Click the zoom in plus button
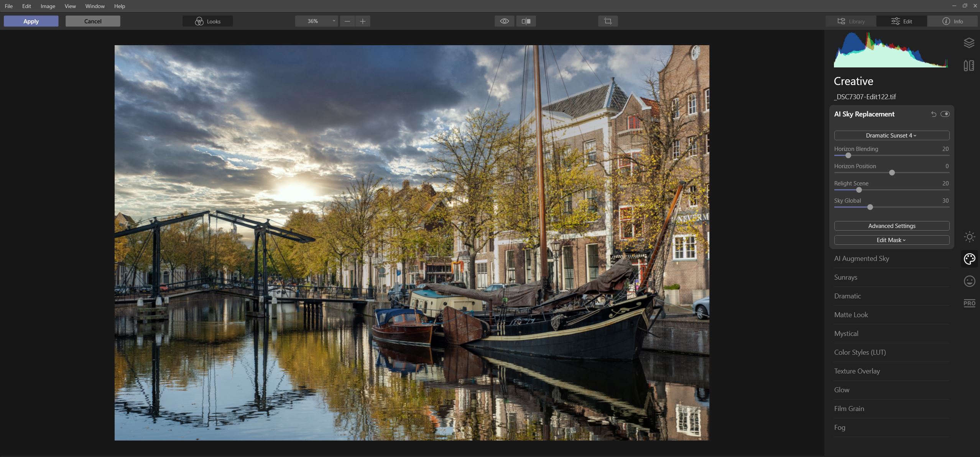Screen dimensions: 980x457 point(362,21)
